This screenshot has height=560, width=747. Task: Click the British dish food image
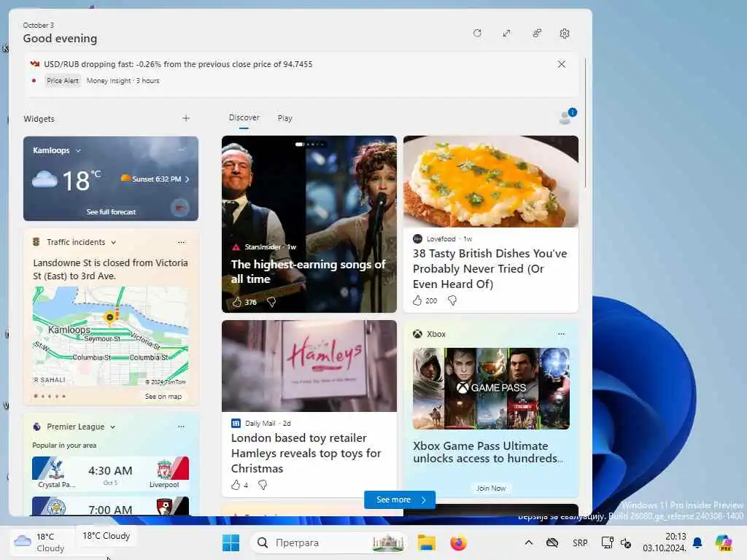click(x=491, y=182)
